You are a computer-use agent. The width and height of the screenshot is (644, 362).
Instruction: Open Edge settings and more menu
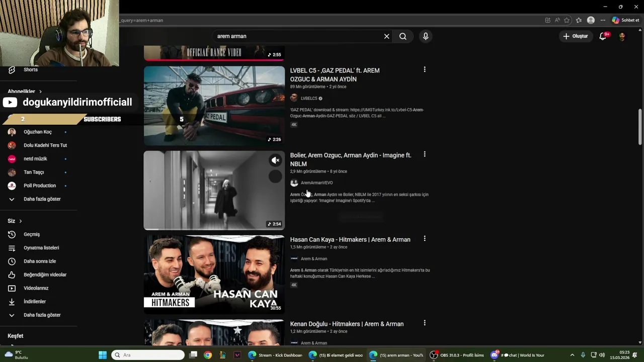tap(603, 20)
